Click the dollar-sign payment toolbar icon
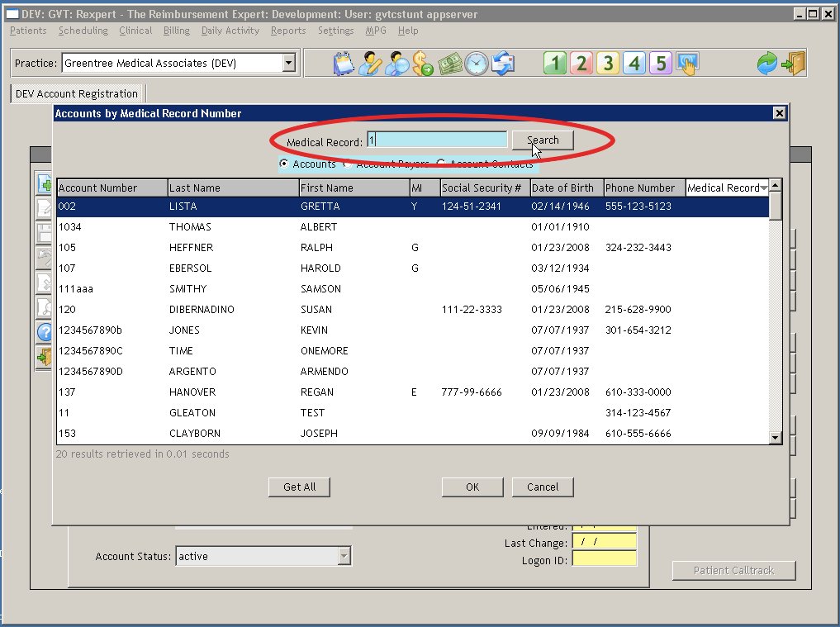 [x=423, y=64]
